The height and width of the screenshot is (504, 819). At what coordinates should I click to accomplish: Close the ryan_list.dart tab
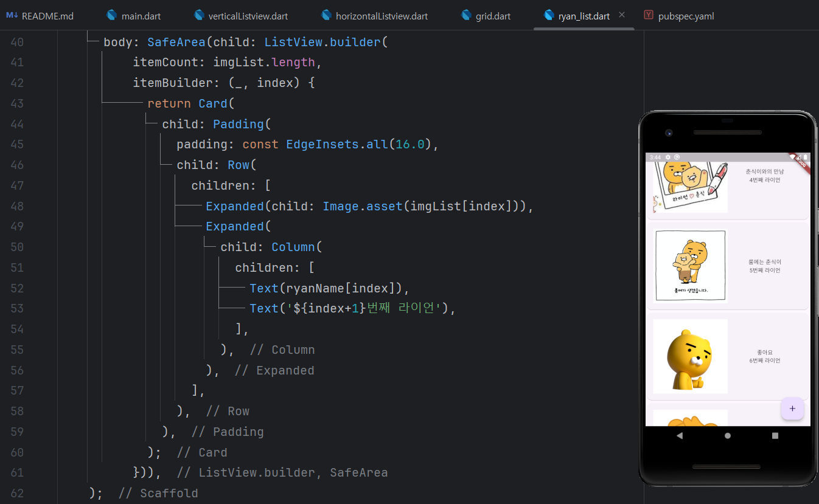pyautogui.click(x=622, y=15)
